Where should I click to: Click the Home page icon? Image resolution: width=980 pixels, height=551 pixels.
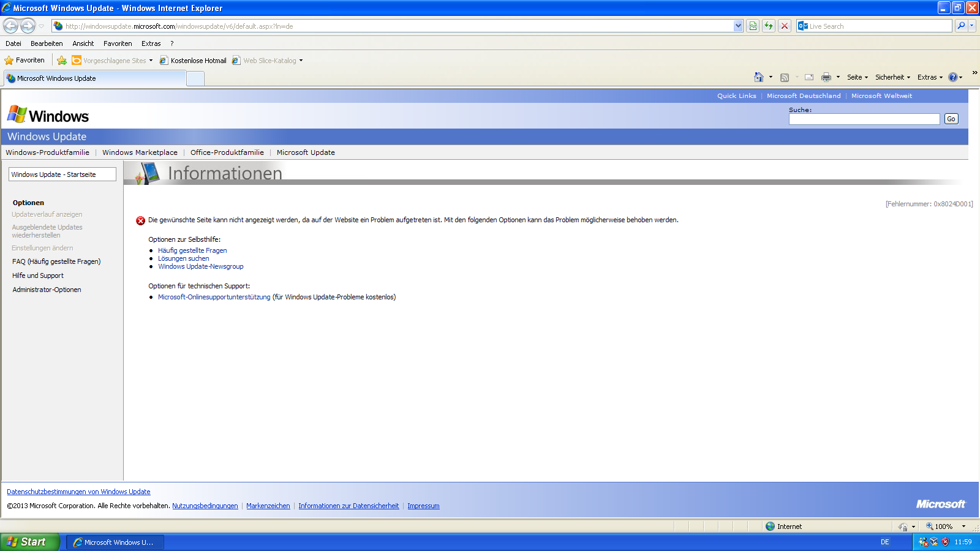coord(759,77)
